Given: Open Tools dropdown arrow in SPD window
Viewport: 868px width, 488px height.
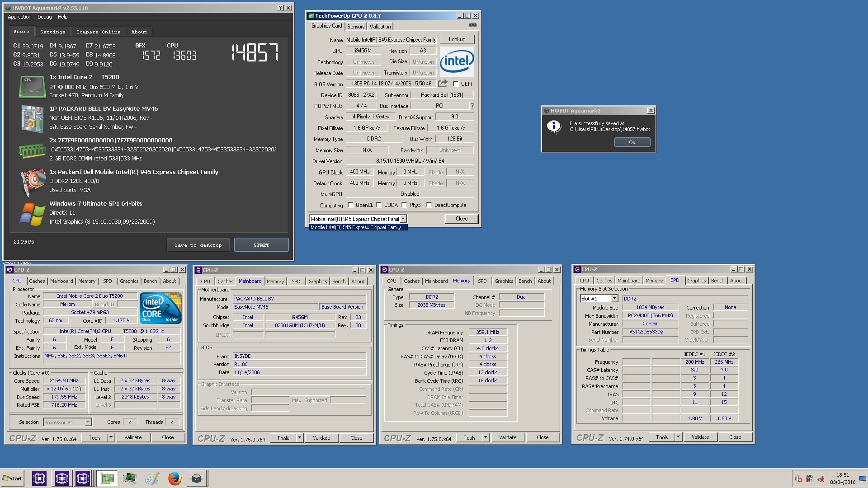Looking at the screenshot, I should 678,437.
